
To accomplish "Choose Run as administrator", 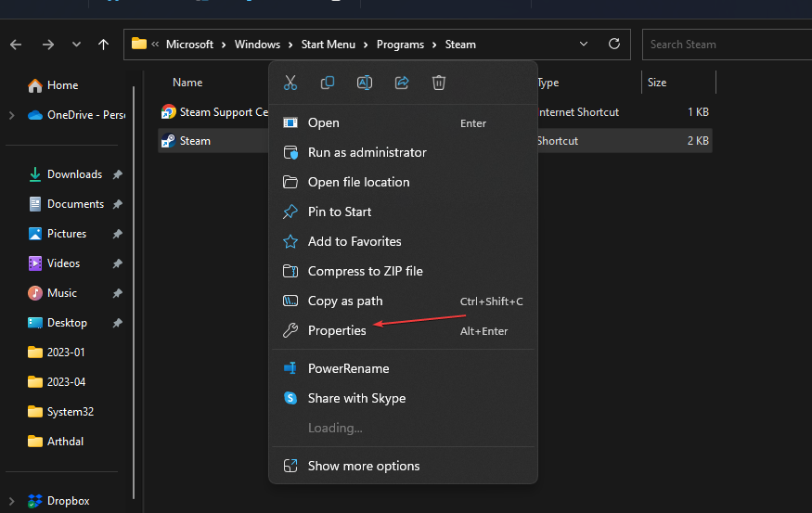I will click(x=367, y=152).
